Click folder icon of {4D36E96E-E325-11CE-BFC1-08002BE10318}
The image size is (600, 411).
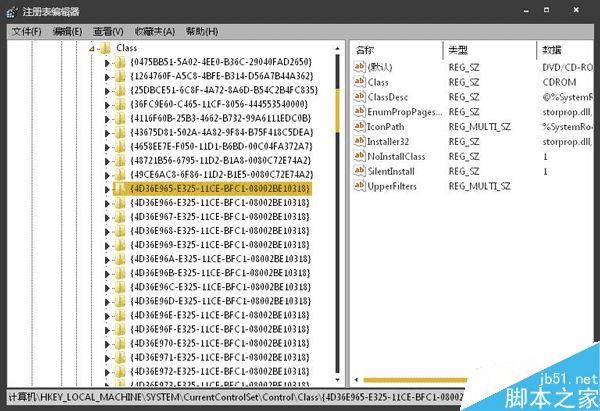point(120,316)
